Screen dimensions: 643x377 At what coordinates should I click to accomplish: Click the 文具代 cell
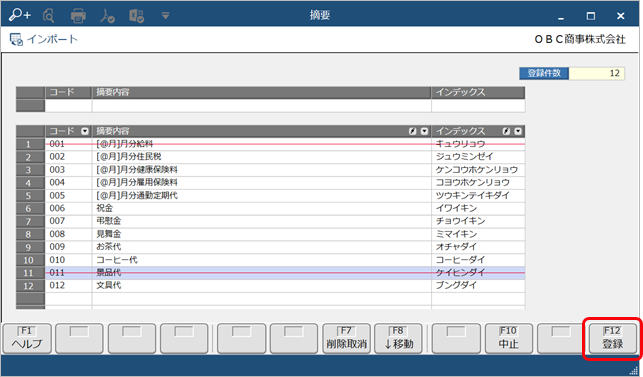click(x=262, y=286)
